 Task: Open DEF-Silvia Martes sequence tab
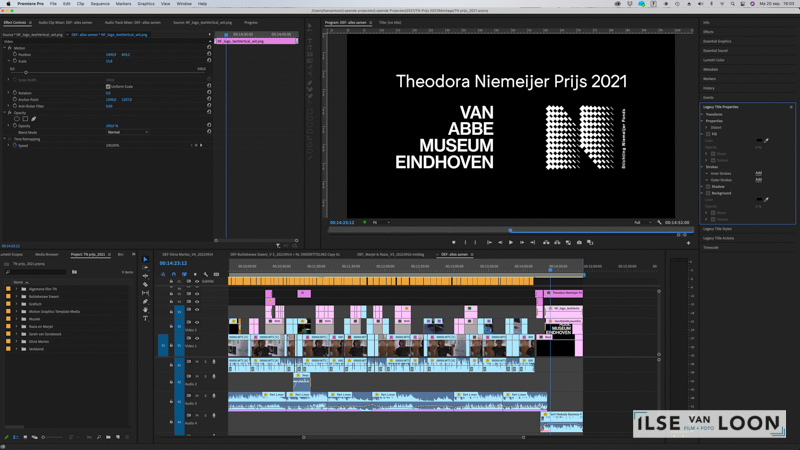[188, 254]
